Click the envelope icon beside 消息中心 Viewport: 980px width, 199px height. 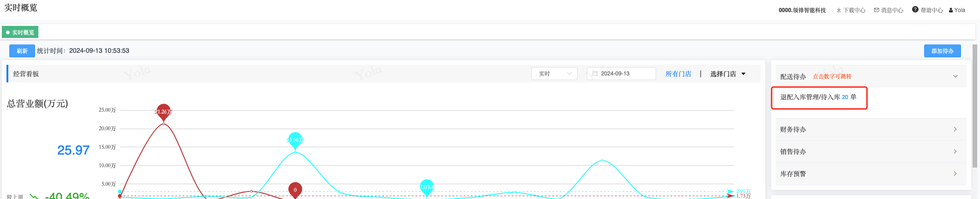[x=877, y=10]
